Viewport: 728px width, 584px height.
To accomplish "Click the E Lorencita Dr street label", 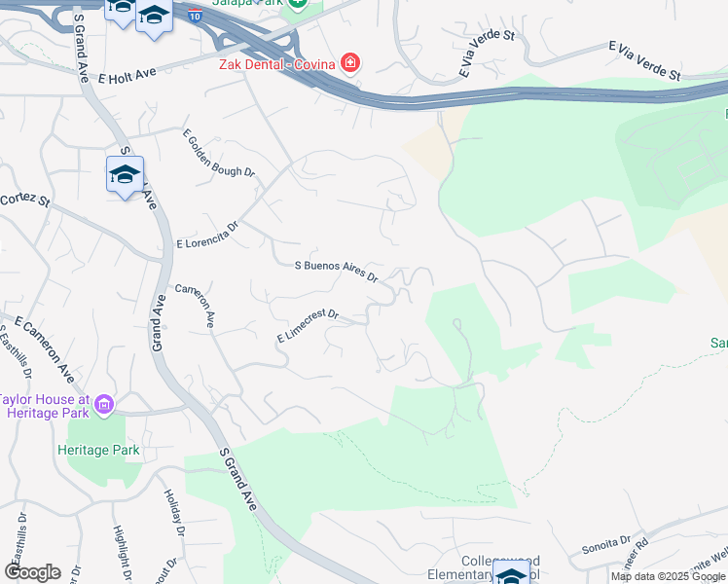I will (207, 235).
